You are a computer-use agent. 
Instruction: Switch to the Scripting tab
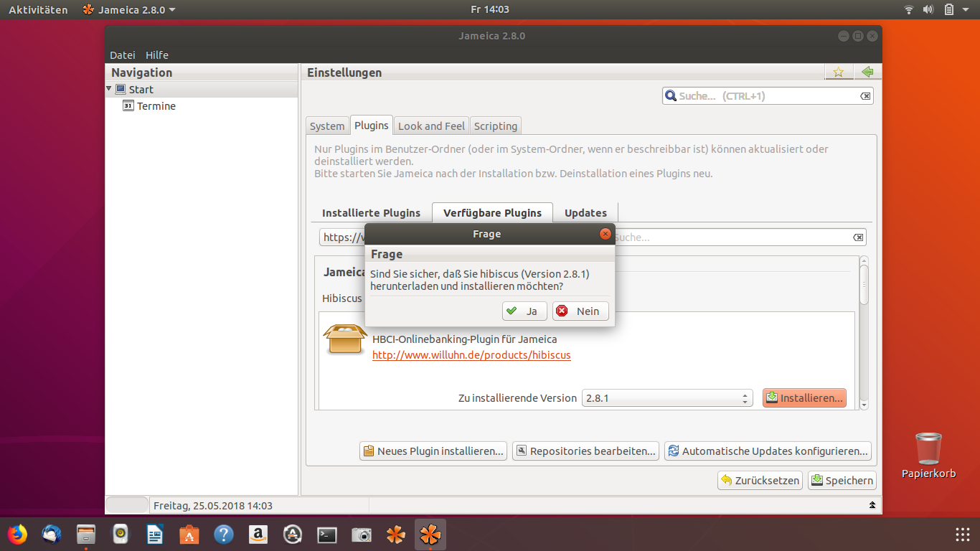coord(495,126)
